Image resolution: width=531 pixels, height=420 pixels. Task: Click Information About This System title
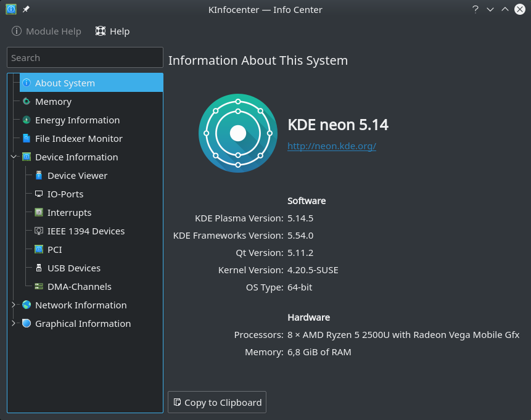[258, 60]
